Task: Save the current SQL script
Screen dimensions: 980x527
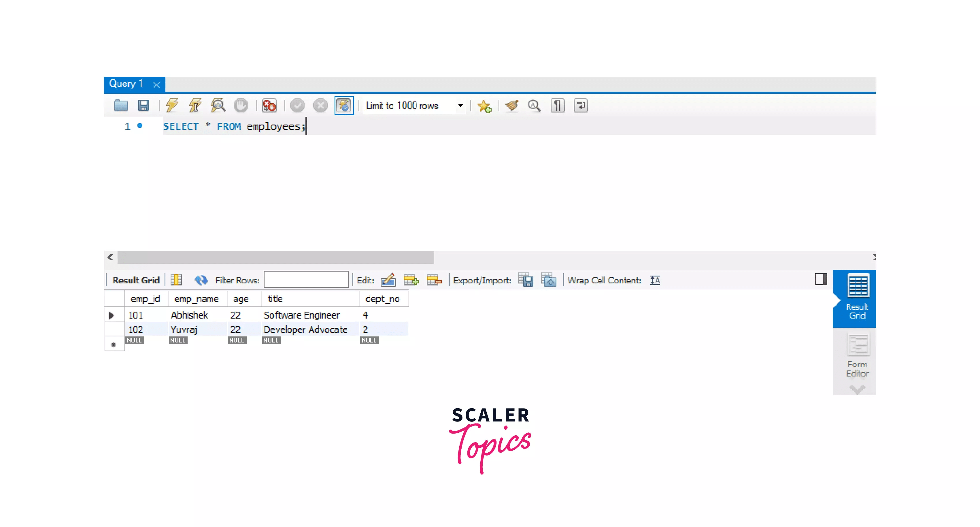Action: [x=144, y=106]
